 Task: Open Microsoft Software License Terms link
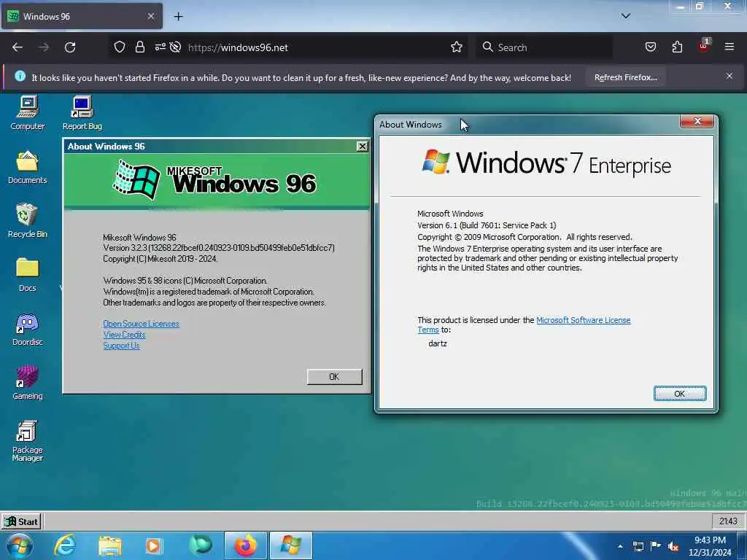tap(583, 320)
